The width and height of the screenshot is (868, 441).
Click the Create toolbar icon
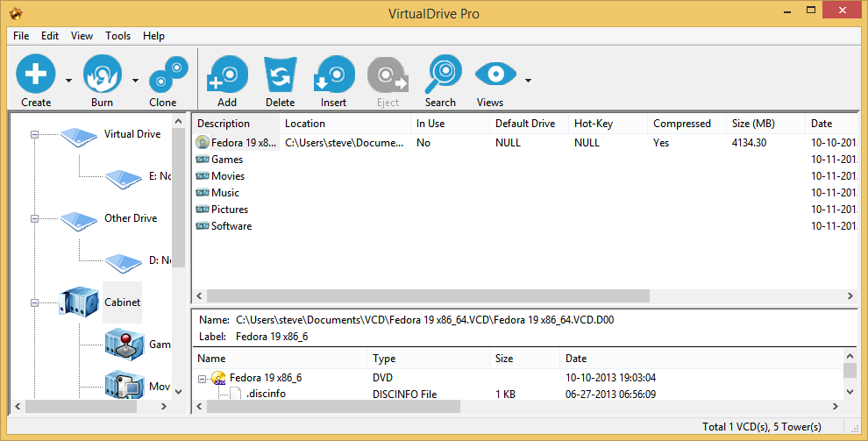point(36,74)
